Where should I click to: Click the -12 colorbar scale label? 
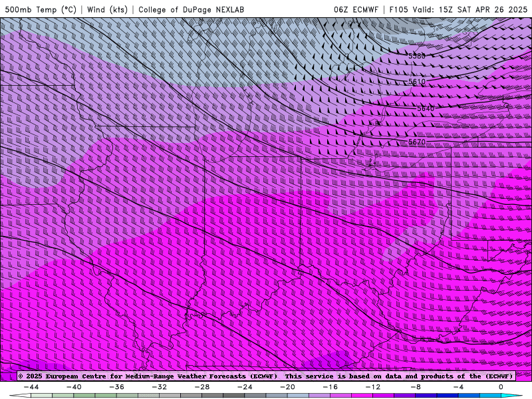(x=373, y=387)
